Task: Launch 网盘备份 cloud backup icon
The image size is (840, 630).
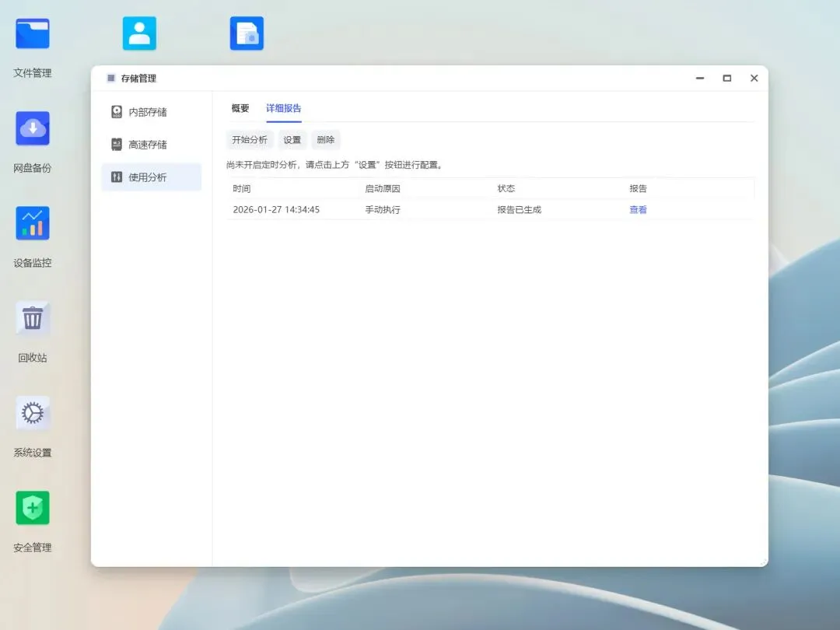Action: (33, 128)
